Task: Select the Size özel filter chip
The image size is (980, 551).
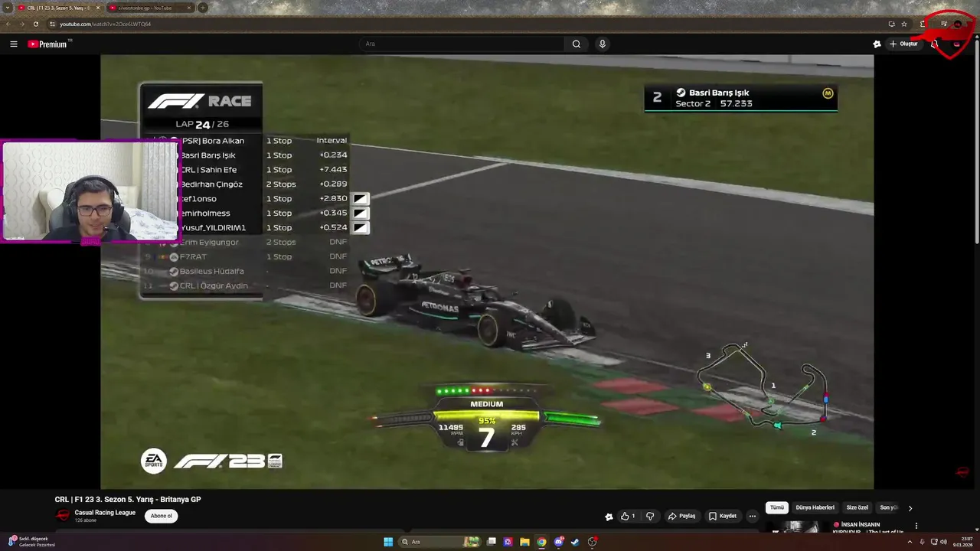Action: tap(857, 507)
